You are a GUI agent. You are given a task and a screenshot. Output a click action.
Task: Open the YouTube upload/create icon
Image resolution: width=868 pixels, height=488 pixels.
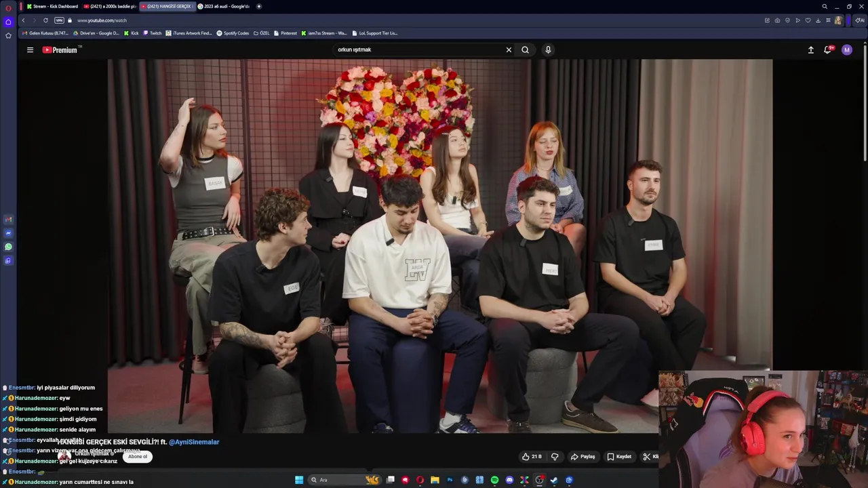pyautogui.click(x=810, y=49)
